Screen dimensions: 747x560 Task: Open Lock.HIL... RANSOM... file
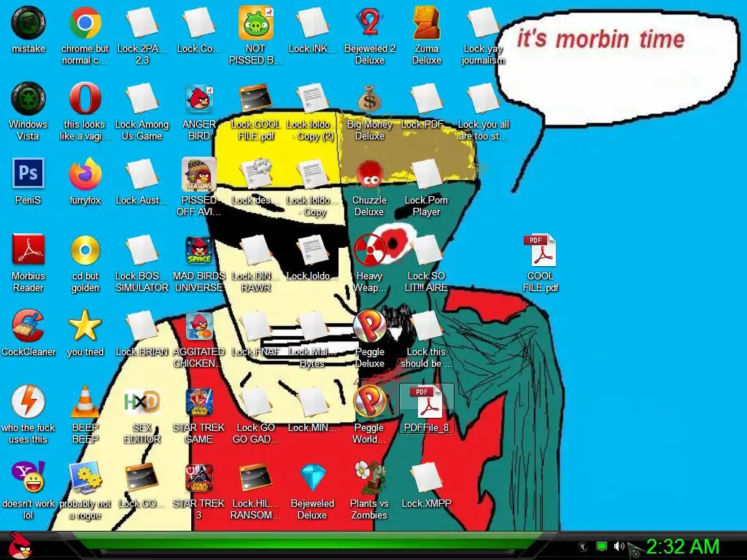(256, 478)
